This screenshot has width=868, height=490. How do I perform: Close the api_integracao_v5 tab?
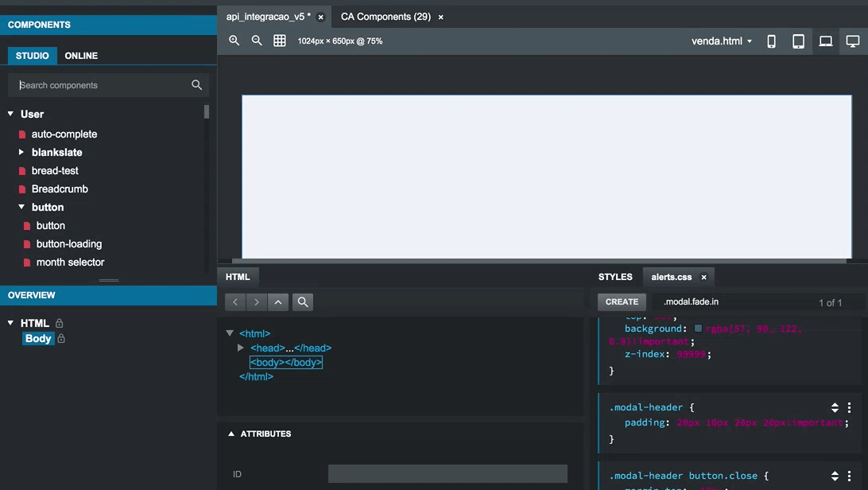(x=320, y=17)
